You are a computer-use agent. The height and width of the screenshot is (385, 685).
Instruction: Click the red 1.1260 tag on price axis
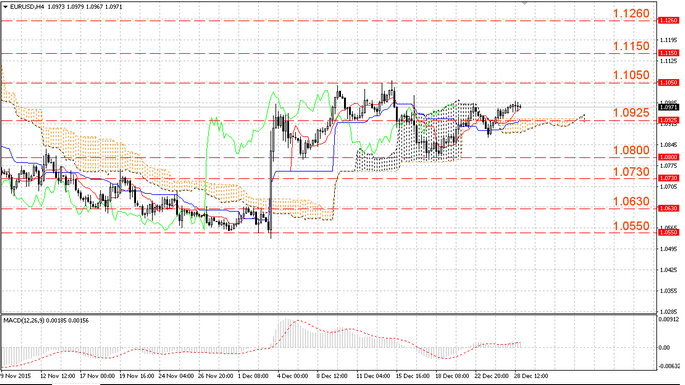point(668,20)
